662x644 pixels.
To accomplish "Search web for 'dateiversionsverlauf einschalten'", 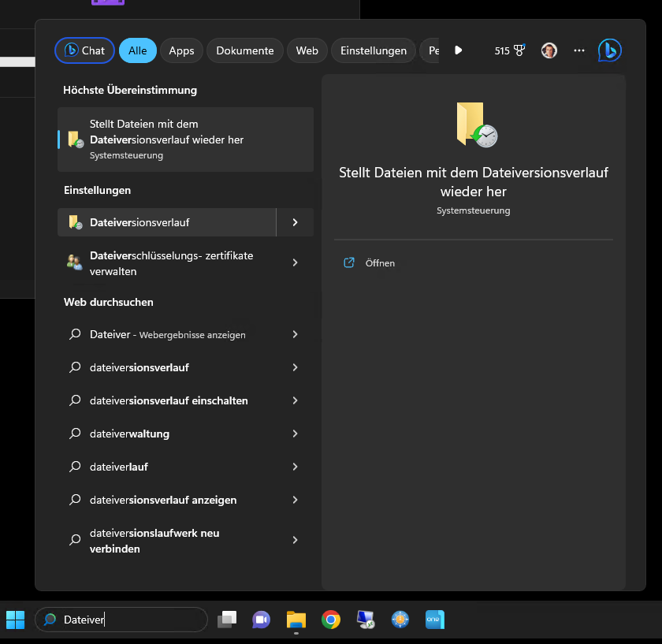I will coord(167,400).
